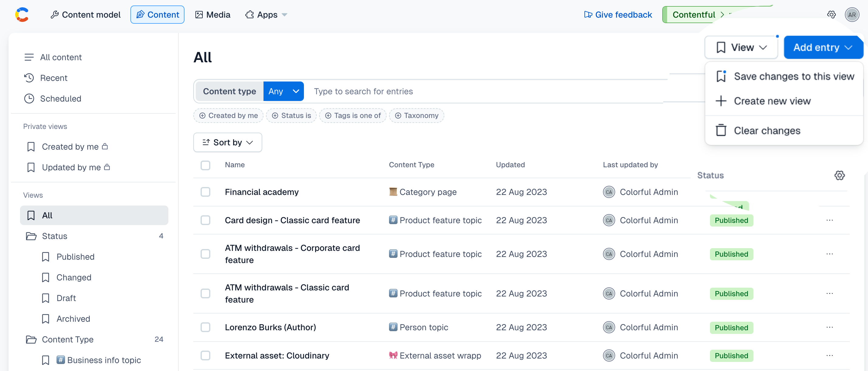This screenshot has width=868, height=371.
Task: Open actions menu for Lorenzo Burks entry
Action: pos(829,327)
